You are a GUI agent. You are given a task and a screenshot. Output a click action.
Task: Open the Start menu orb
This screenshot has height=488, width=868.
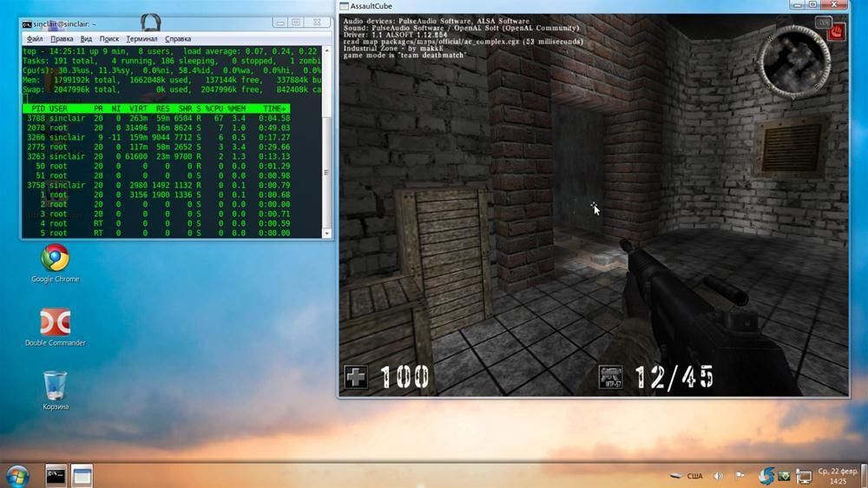click(17, 476)
